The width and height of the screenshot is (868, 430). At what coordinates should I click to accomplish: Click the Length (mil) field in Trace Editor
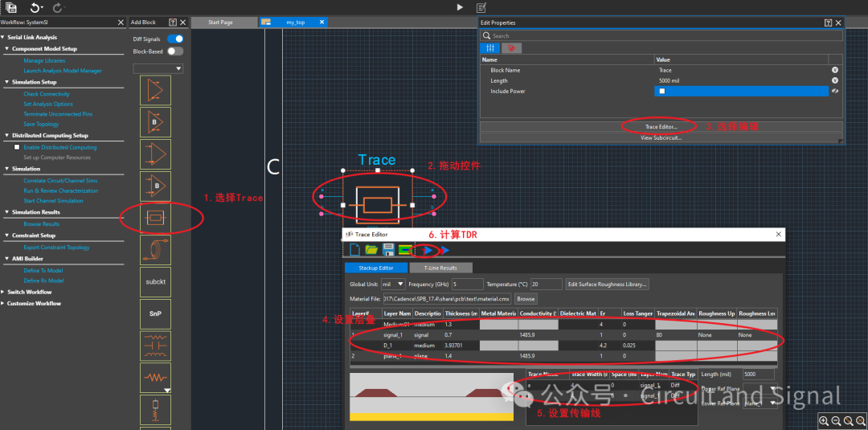(759, 374)
